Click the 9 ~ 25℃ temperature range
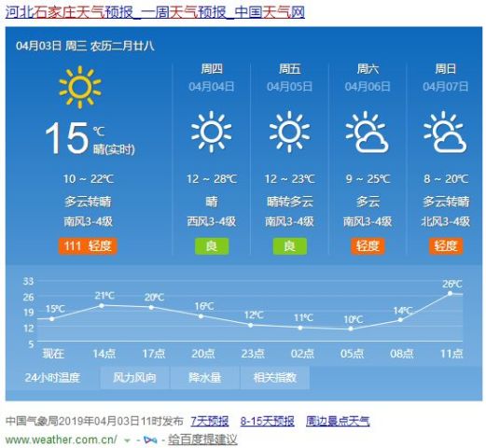The width and height of the screenshot is (486, 448). click(x=368, y=179)
